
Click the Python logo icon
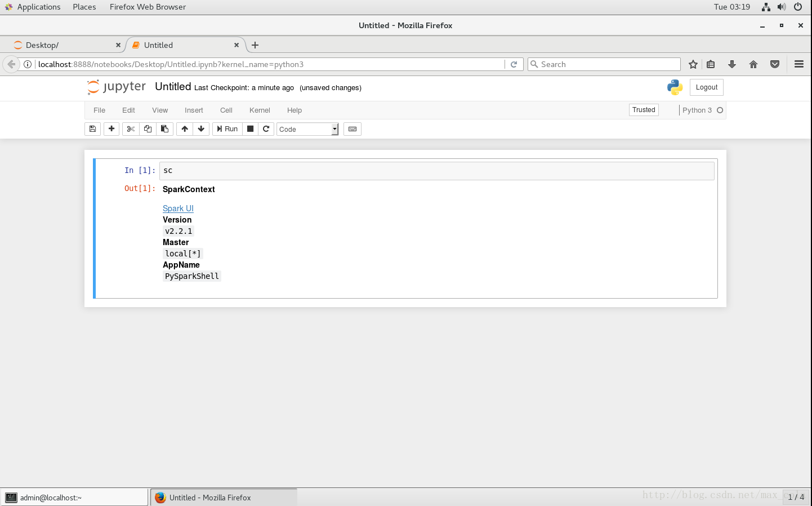[675, 87]
